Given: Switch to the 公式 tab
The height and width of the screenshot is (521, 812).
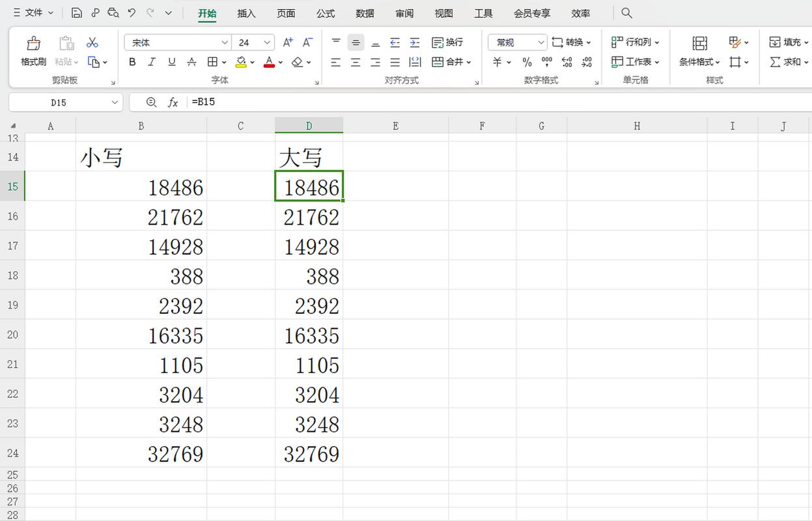Looking at the screenshot, I should coord(326,13).
